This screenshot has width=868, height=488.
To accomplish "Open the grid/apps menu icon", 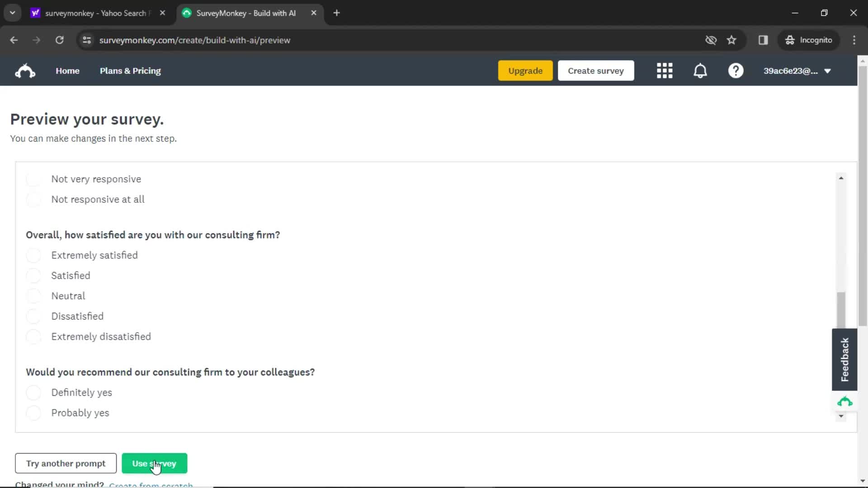I will tap(665, 71).
